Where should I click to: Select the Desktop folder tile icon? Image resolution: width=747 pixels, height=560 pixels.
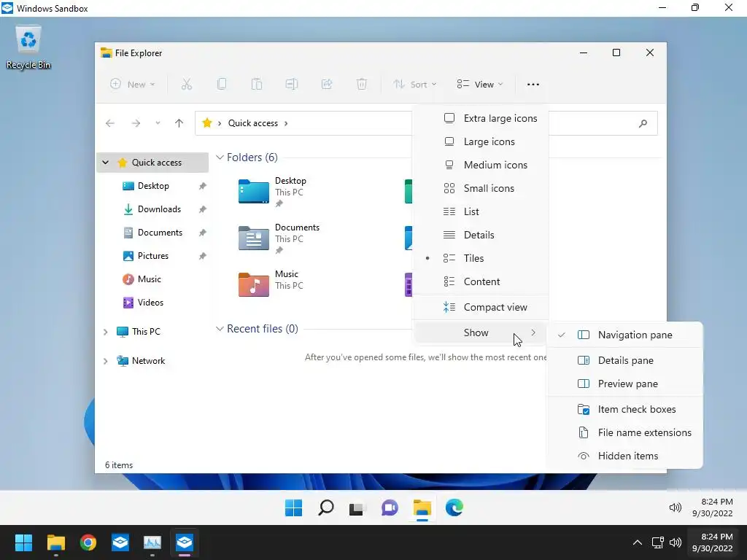point(253,191)
